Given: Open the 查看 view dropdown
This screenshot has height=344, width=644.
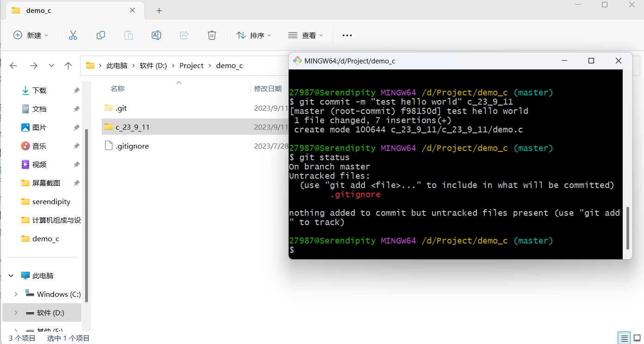Looking at the screenshot, I should coord(305,35).
